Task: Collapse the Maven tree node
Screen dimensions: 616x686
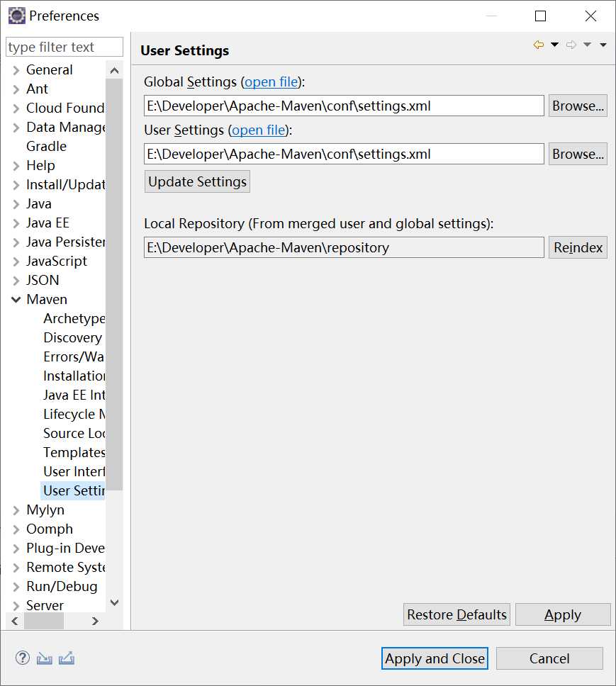Action: coord(16,300)
